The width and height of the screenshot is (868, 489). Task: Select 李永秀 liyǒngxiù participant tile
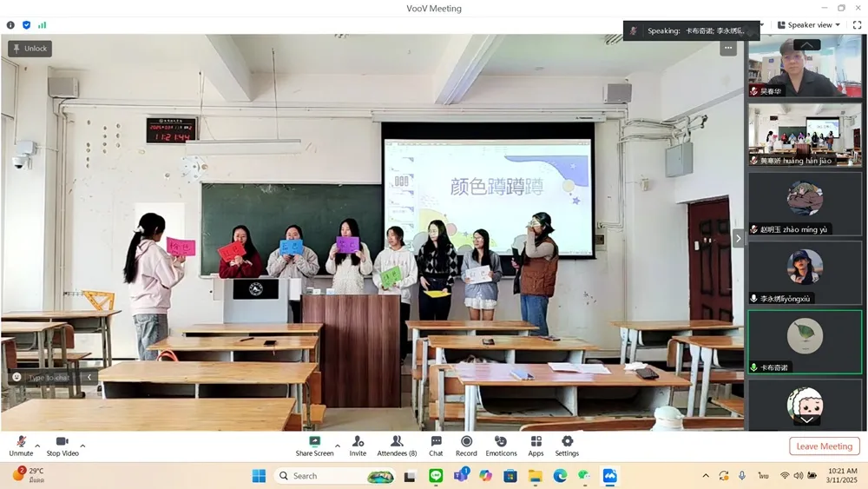(805, 273)
